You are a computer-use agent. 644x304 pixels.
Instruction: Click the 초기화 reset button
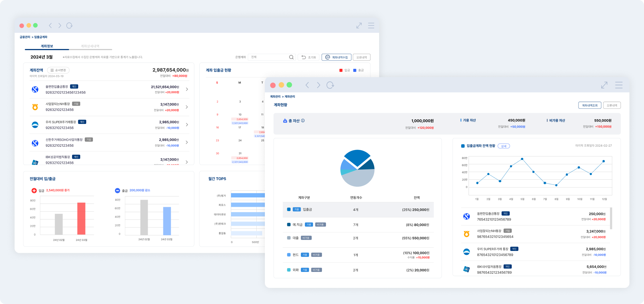pyautogui.click(x=308, y=57)
